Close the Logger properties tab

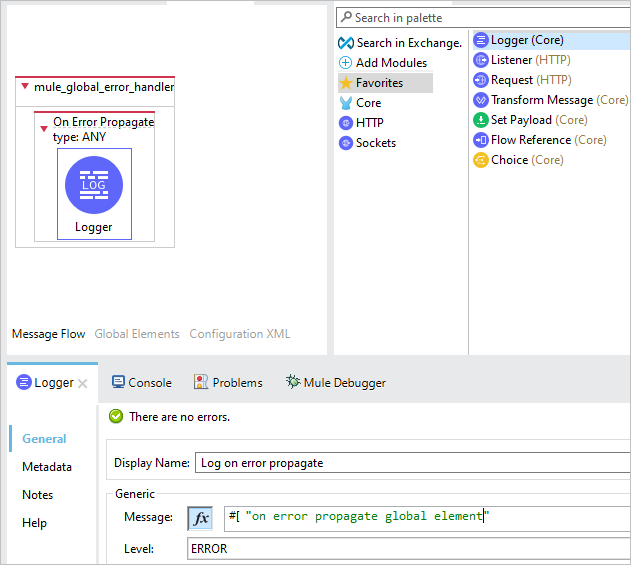(x=82, y=384)
